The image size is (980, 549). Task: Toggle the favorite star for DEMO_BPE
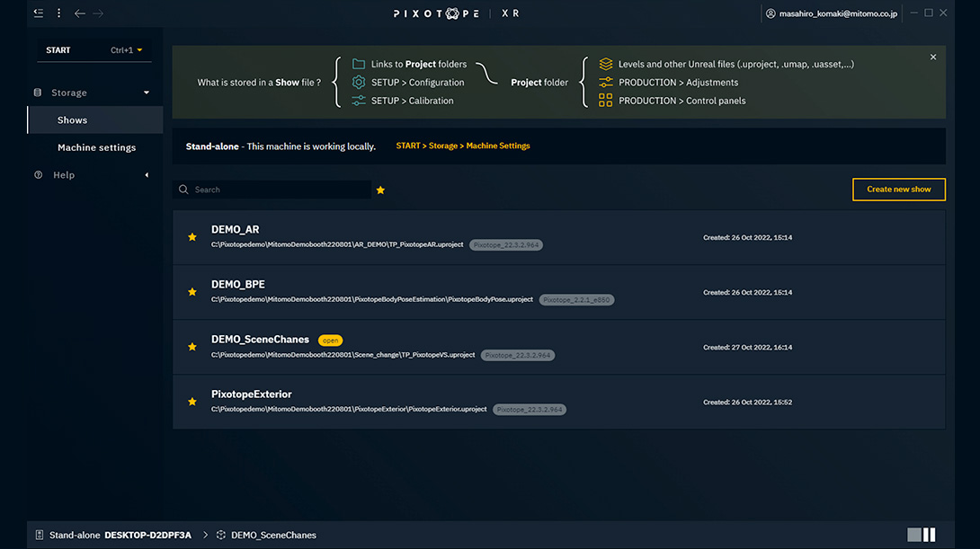pyautogui.click(x=192, y=292)
